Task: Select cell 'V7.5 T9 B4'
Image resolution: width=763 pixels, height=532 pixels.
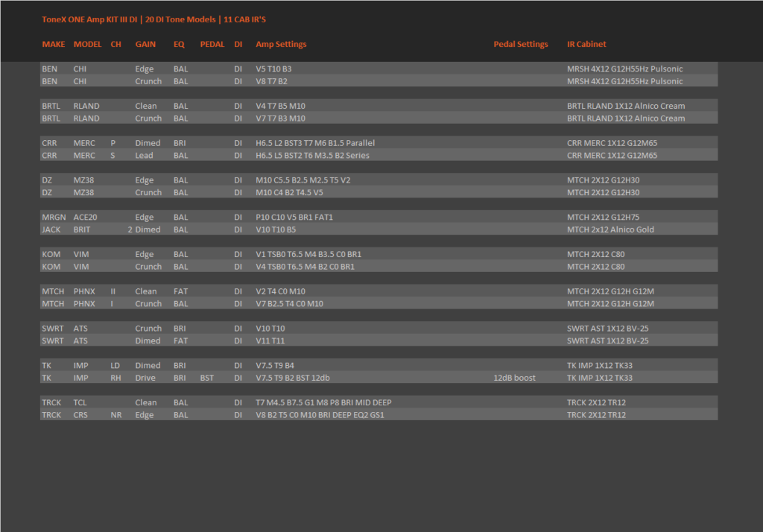Action: tap(275, 366)
